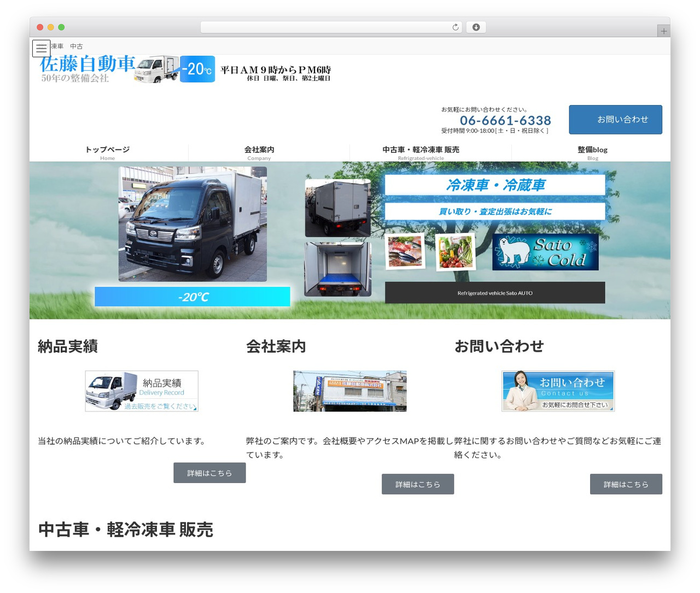Click the 佐藤自動車 site logo

click(87, 69)
